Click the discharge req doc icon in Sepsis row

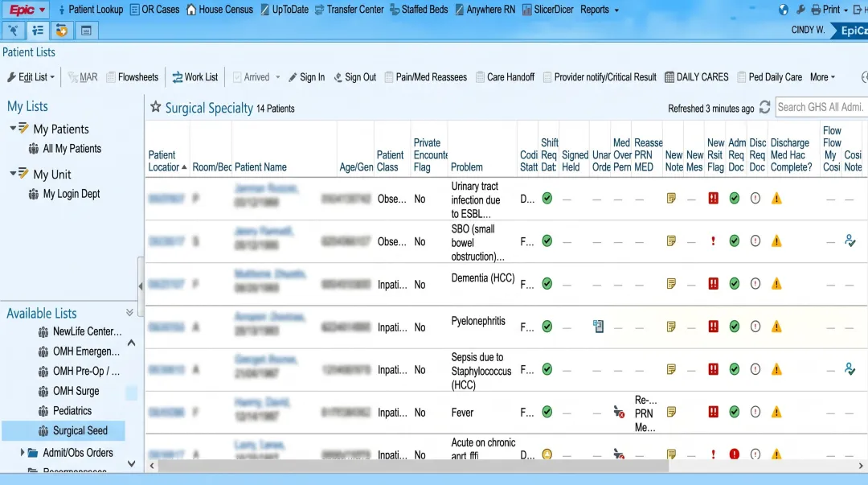coord(755,369)
